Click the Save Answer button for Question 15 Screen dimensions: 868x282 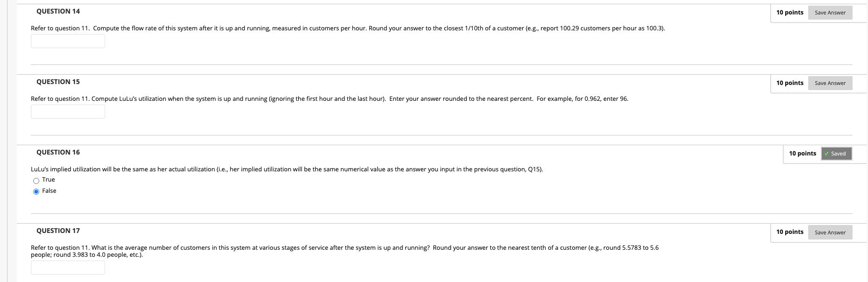pos(830,83)
